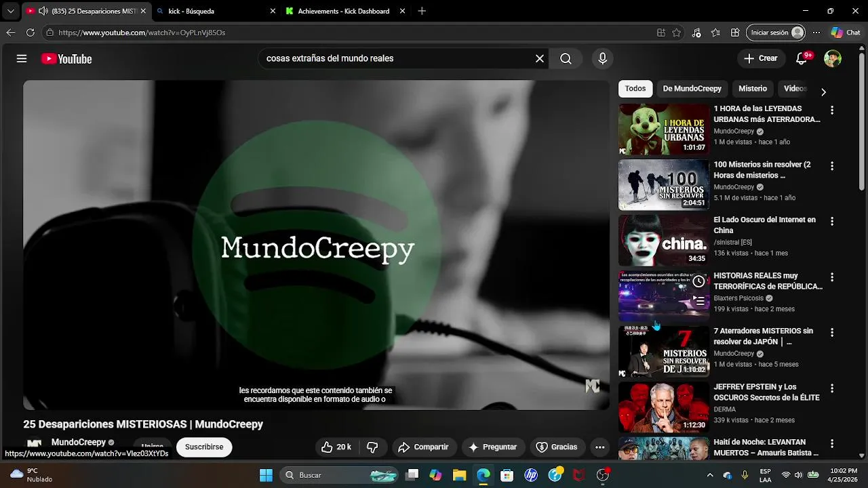Open the media control music-note icon
The height and width of the screenshot is (488, 868).
(696, 33)
